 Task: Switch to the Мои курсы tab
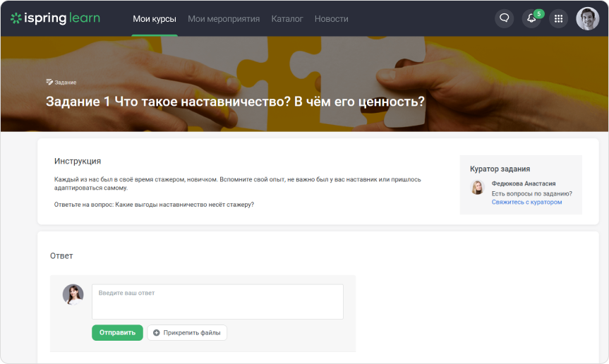pyautogui.click(x=155, y=18)
